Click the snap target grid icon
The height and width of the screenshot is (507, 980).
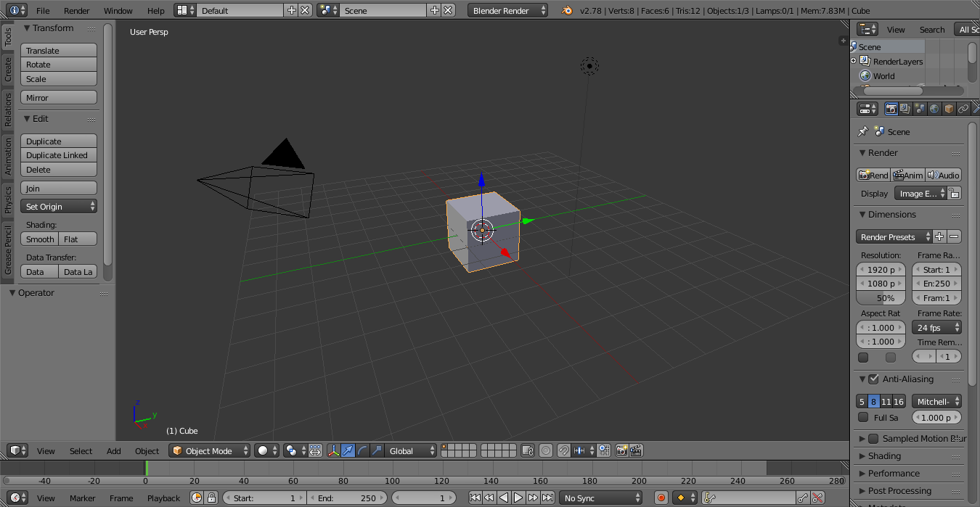[x=604, y=450]
